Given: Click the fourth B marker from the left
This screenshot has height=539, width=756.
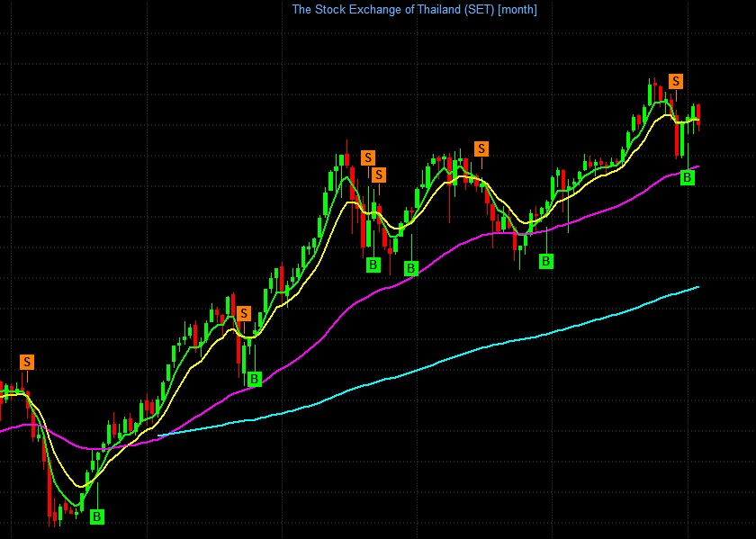Looking at the screenshot, I should click(410, 268).
